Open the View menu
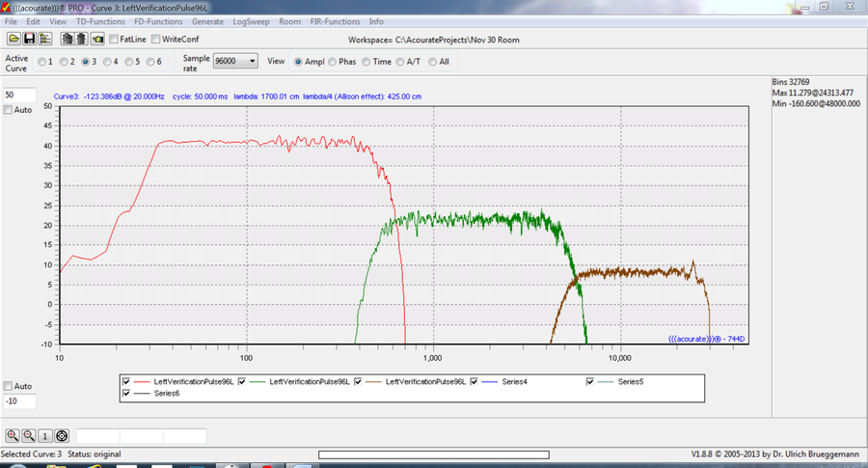The width and height of the screenshot is (868, 468). 58,21
